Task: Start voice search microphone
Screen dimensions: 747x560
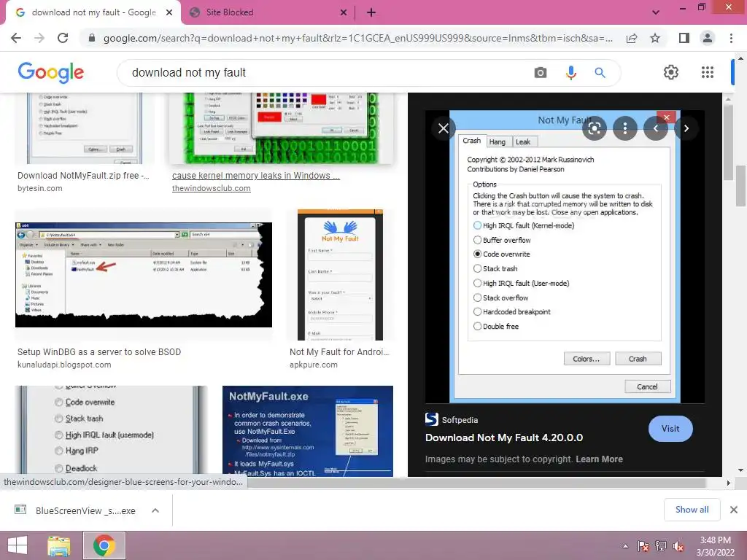Action: tap(570, 73)
